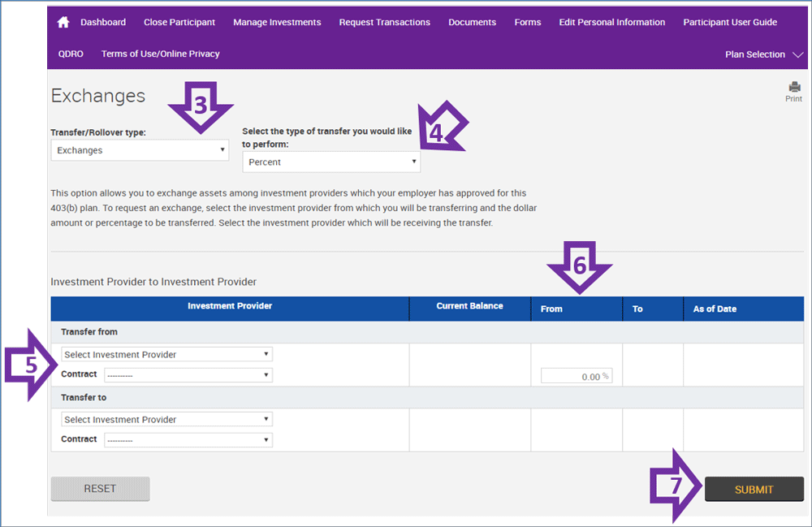Click the Print icon
This screenshot has height=527, width=812.
[793, 88]
